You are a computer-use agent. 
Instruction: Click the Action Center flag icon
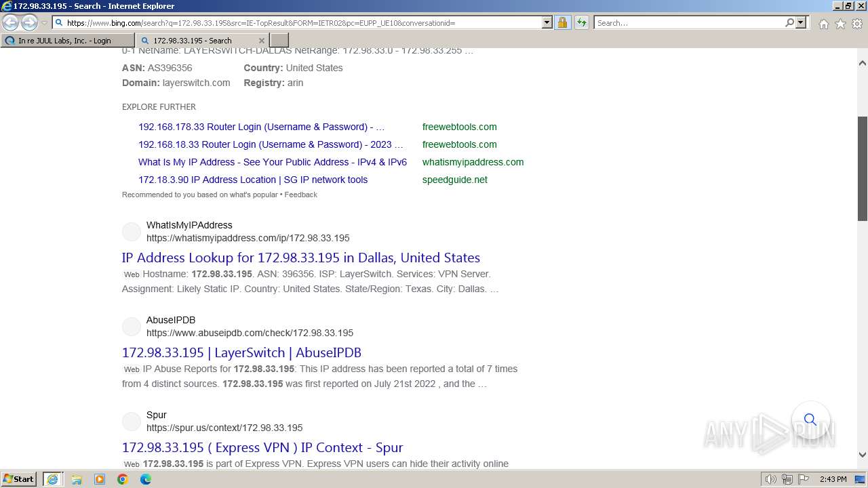[803, 479]
